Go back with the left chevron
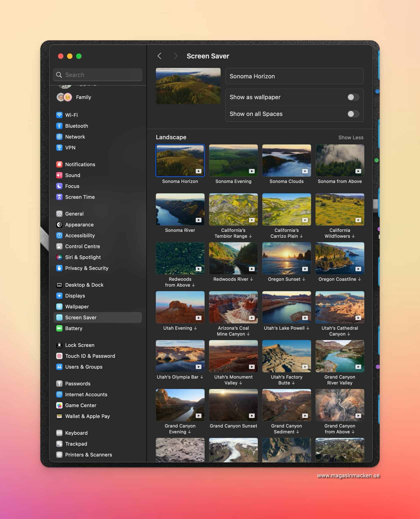The width and height of the screenshot is (420, 519). point(159,56)
